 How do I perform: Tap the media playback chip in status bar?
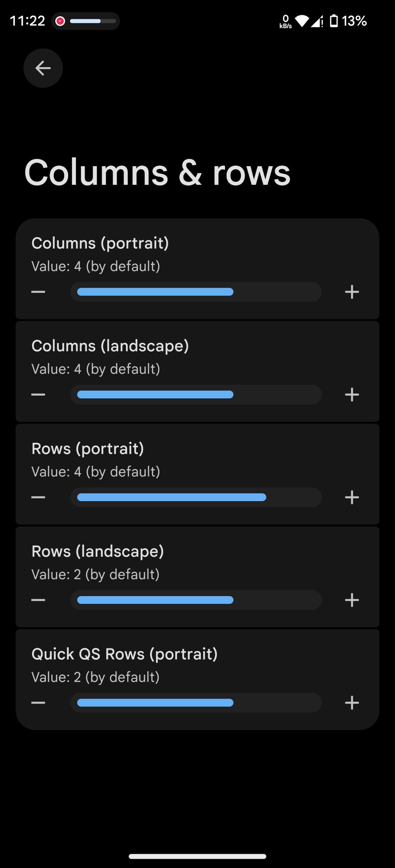coord(86,21)
